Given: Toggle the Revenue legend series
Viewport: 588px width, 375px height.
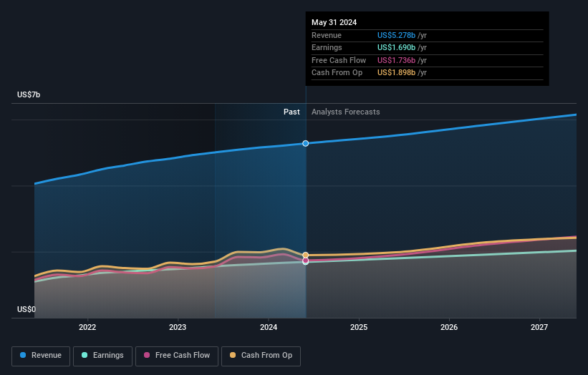Looking at the screenshot, I should 41,356.
